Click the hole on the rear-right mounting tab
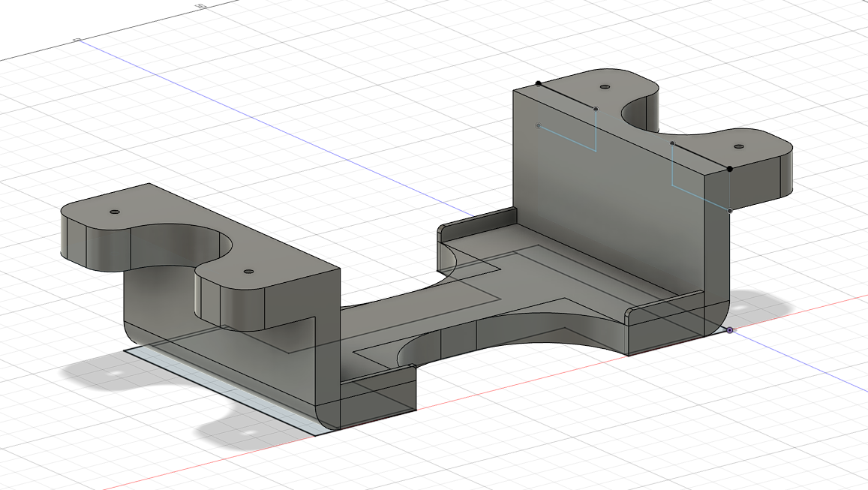Screen dimensions: 868x490 (x=605, y=86)
